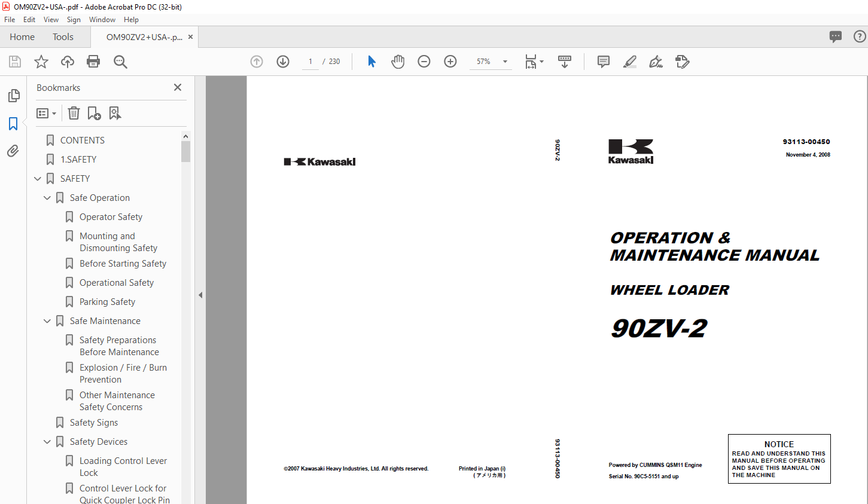This screenshot has height=504, width=868.
Task: Add a sticky note comment
Action: pos(604,62)
